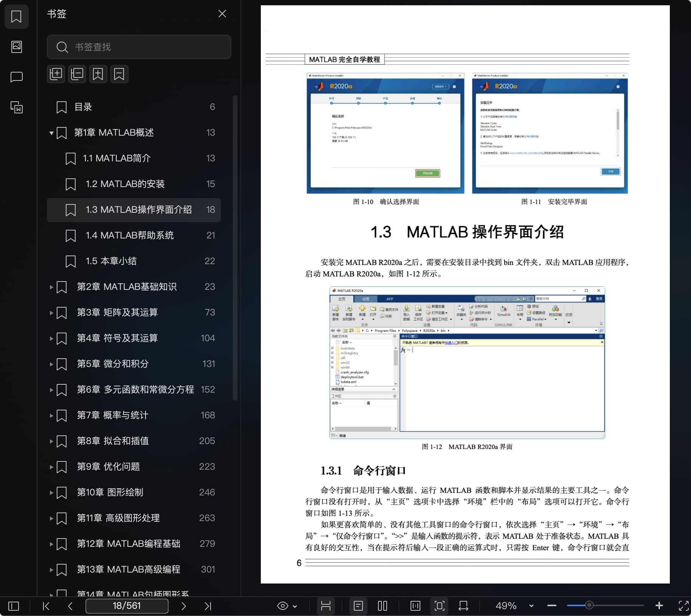Expand 第4章 符号及其运算

[x=51, y=339]
